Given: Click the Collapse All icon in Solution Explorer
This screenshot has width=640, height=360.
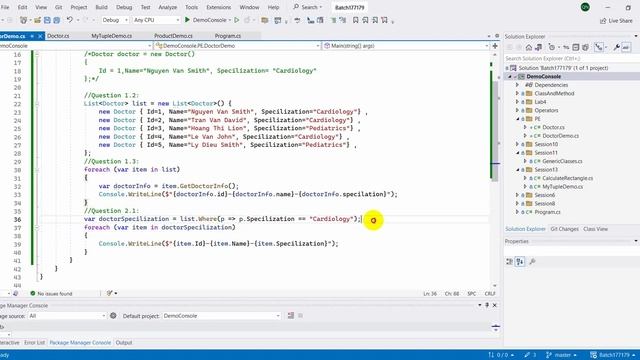Looking at the screenshot, I should tap(576, 47).
